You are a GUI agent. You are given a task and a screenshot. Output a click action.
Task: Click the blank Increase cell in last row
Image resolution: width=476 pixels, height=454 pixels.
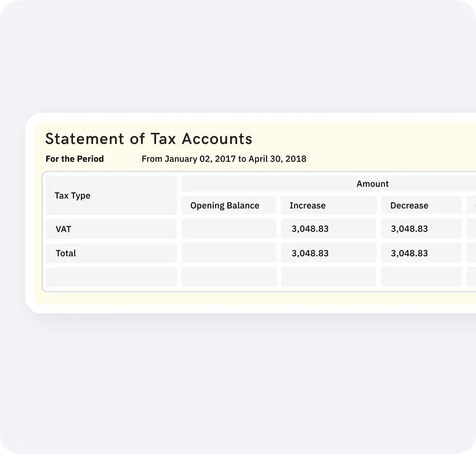pyautogui.click(x=328, y=277)
